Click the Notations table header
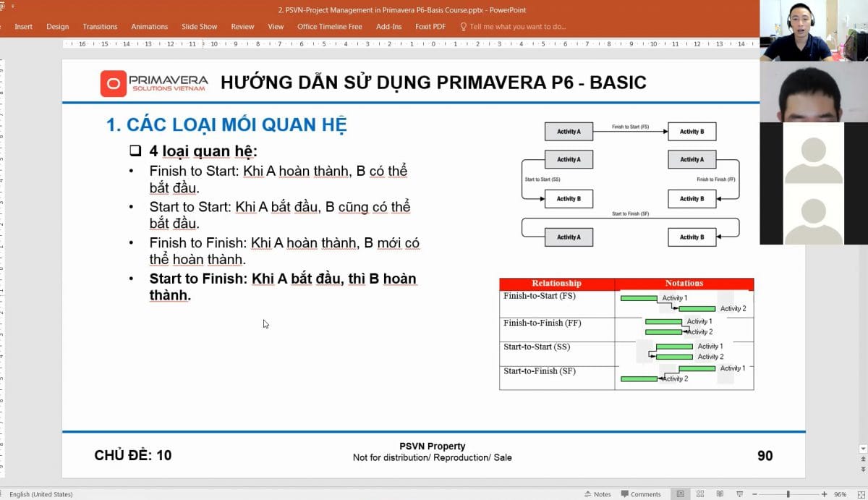Image resolution: width=868 pixels, height=500 pixels. 684,284
